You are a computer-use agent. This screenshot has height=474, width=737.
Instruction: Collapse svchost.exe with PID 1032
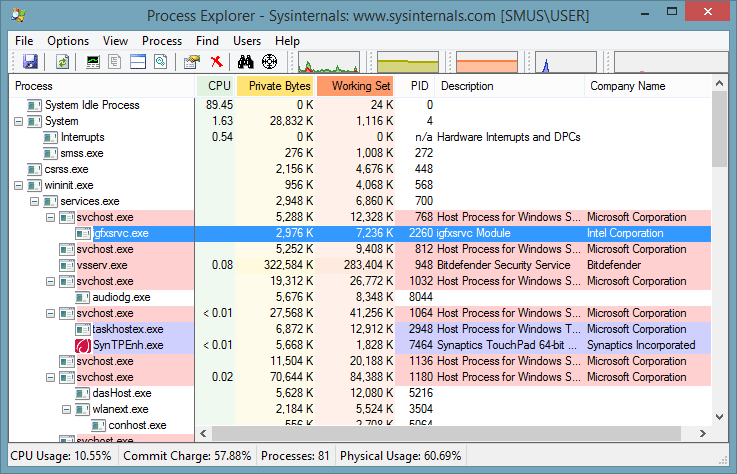tap(50, 281)
